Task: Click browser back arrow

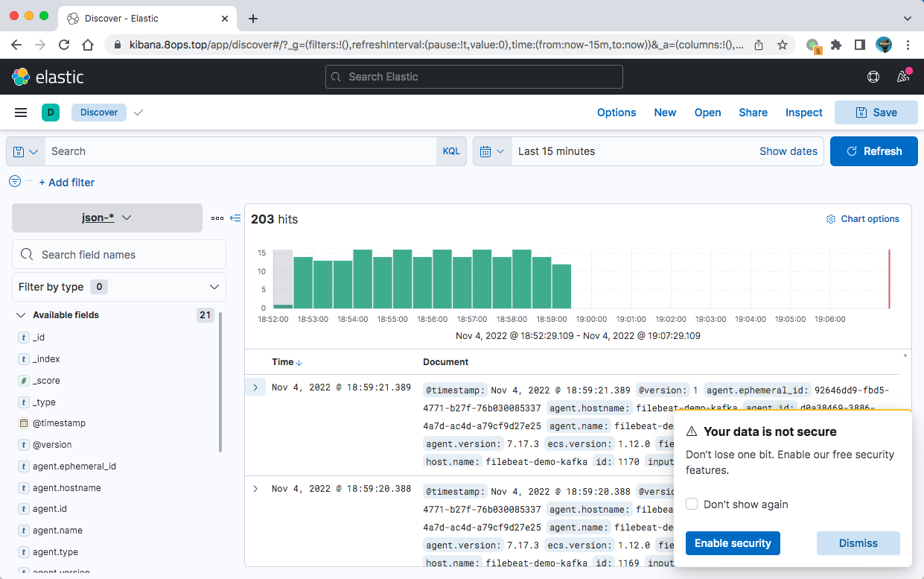Action: click(x=16, y=45)
